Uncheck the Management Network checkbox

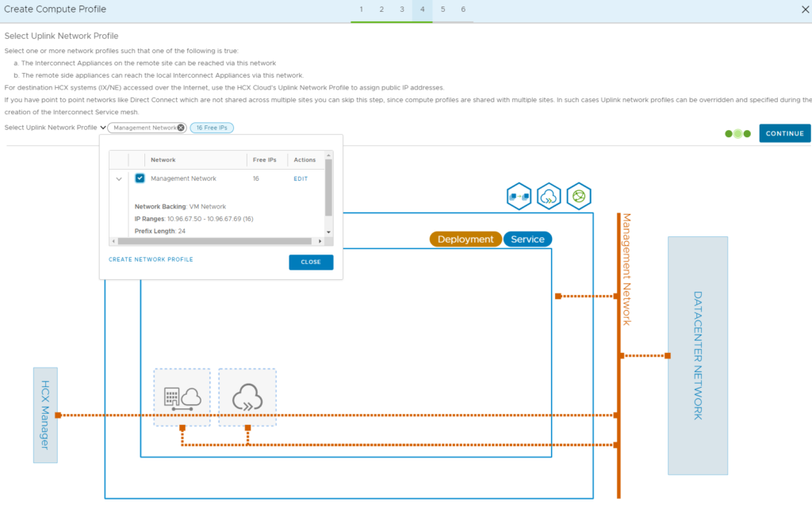140,178
